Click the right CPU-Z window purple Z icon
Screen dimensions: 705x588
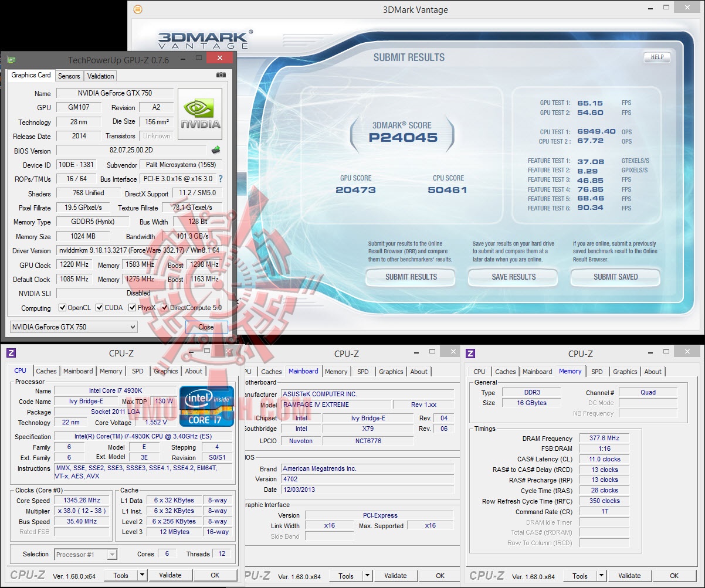tap(470, 353)
